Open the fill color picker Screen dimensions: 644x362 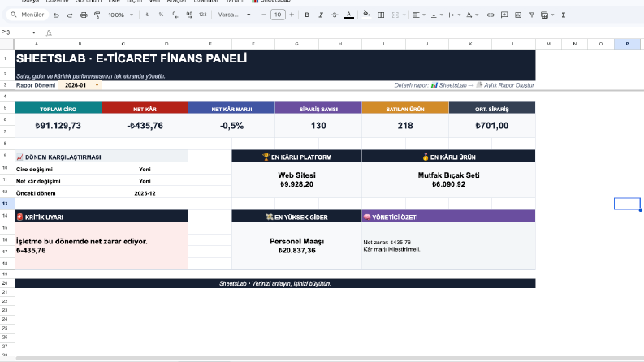366,15
